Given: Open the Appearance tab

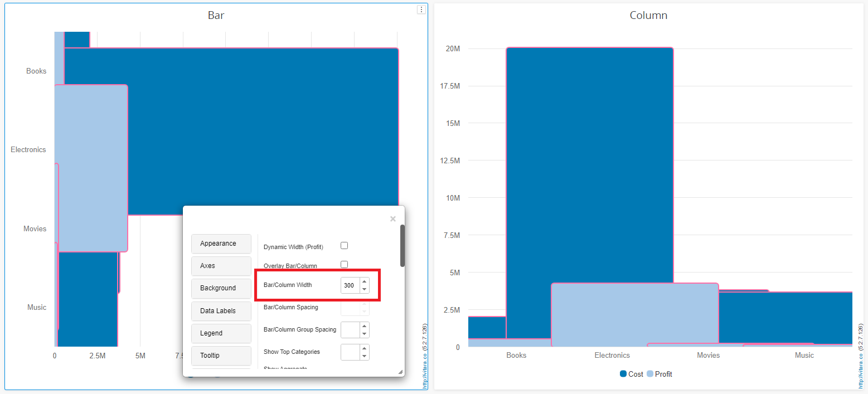Looking at the screenshot, I should coord(221,244).
